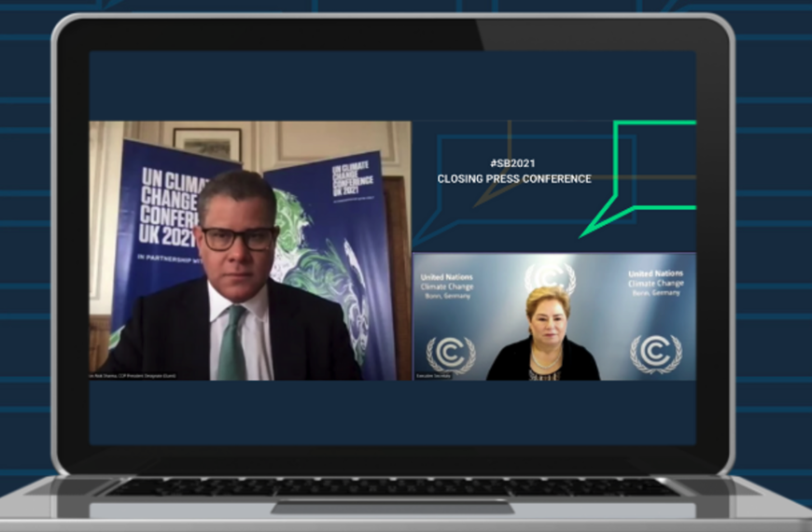Click the "CLOSING PRESS CONFERENCE" title text
The height and width of the screenshot is (532, 812).
[514, 178]
